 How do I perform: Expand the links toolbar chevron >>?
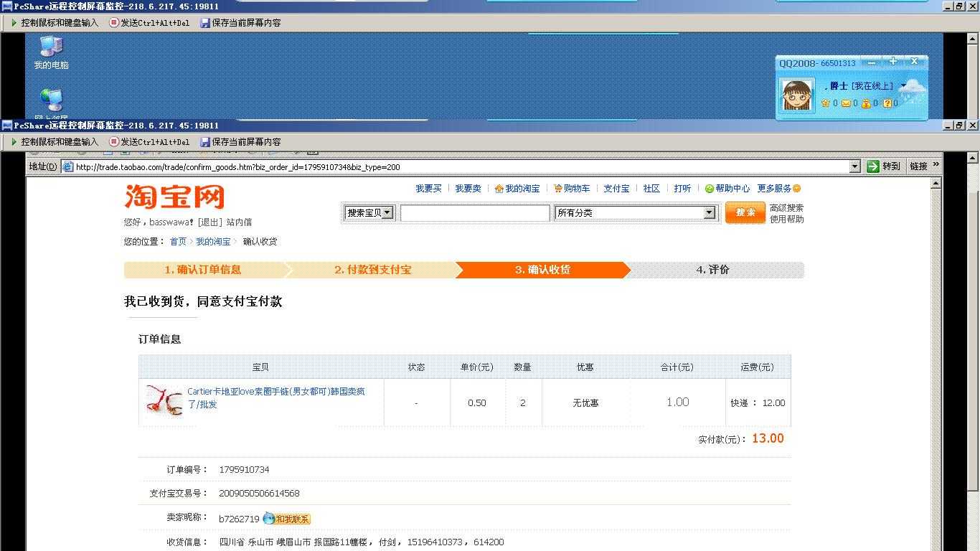tap(936, 165)
